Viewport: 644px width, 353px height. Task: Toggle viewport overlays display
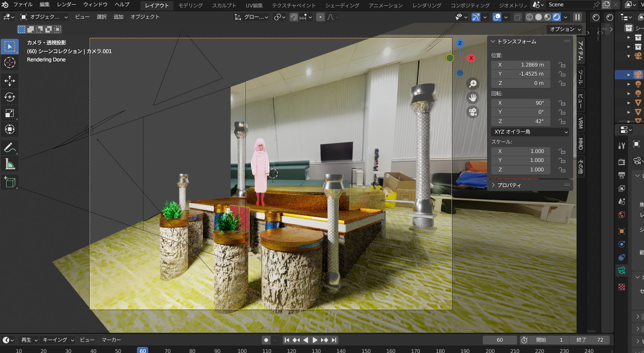click(497, 17)
